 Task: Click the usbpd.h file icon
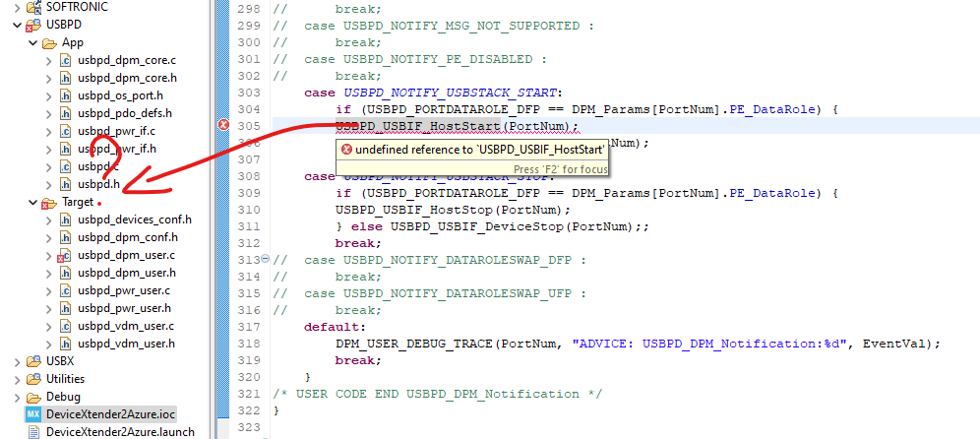[x=65, y=184]
